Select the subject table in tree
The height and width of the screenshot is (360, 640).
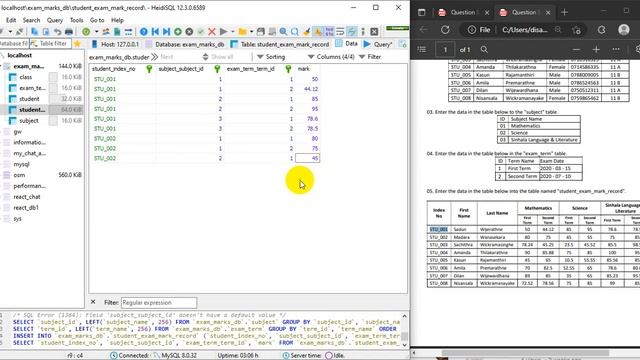pyautogui.click(x=29, y=120)
